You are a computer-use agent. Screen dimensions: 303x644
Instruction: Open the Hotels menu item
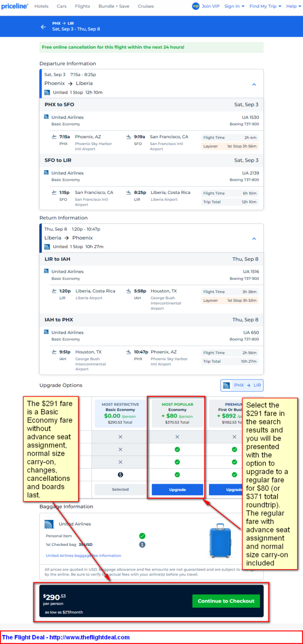coord(42,6)
